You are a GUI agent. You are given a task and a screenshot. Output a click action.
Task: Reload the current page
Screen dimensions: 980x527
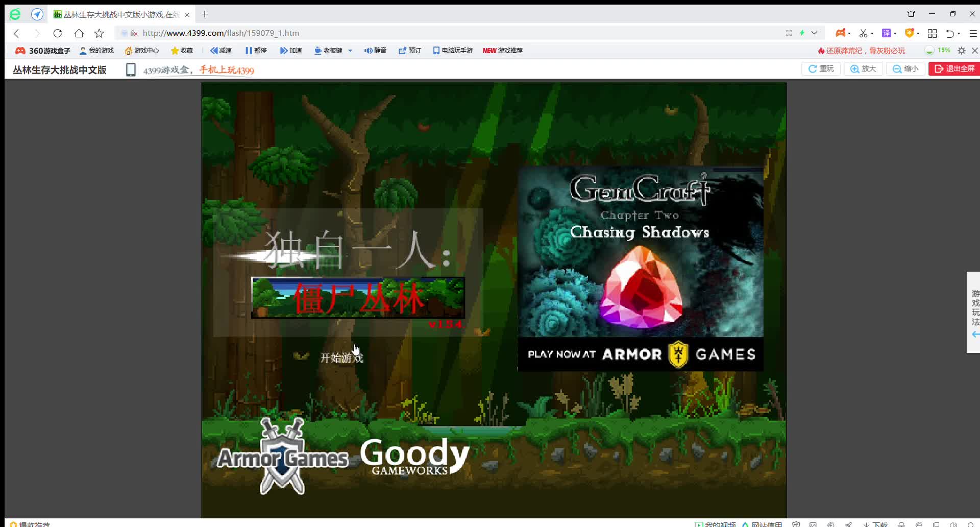pyautogui.click(x=58, y=33)
